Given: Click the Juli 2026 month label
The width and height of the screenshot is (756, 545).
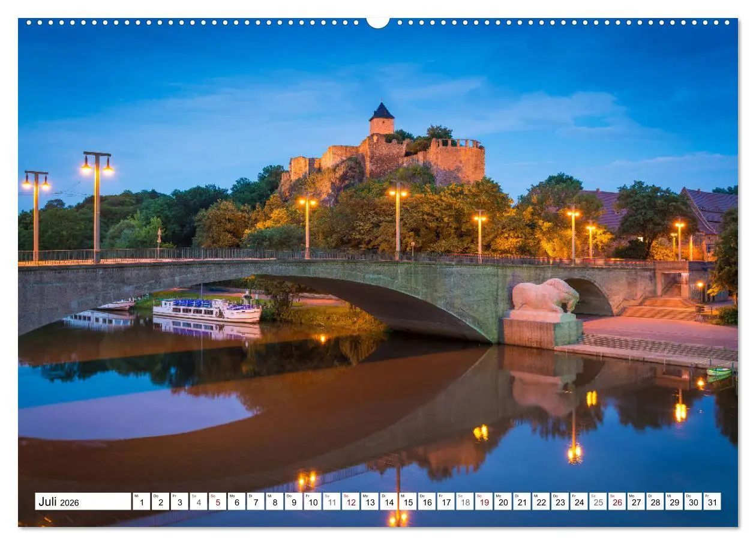Looking at the screenshot, I should pyautogui.click(x=59, y=502).
